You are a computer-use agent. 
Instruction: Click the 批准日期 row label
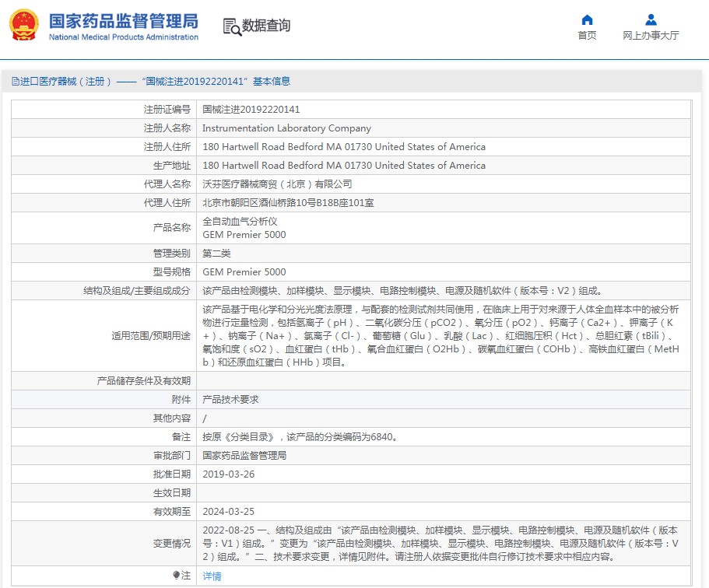pos(172,474)
